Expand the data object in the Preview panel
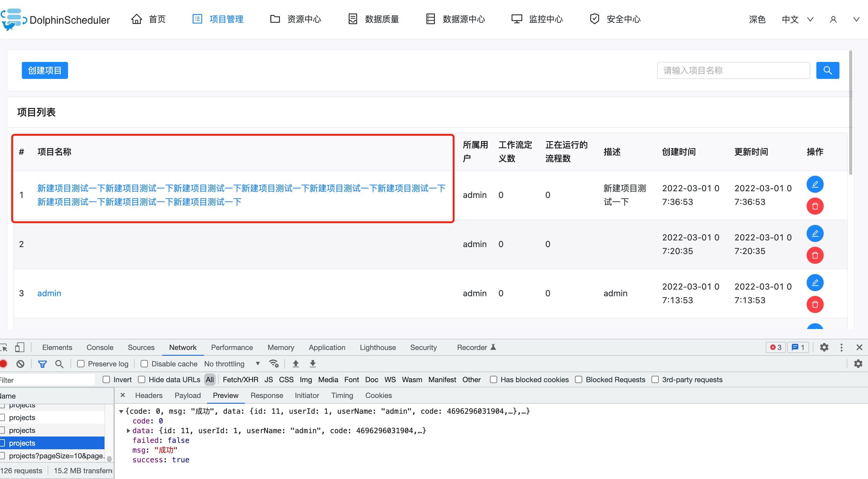This screenshot has height=479, width=868. pyautogui.click(x=128, y=430)
